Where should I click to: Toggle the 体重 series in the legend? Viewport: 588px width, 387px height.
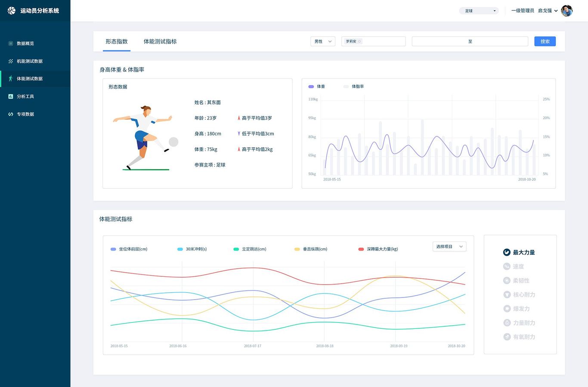click(317, 87)
